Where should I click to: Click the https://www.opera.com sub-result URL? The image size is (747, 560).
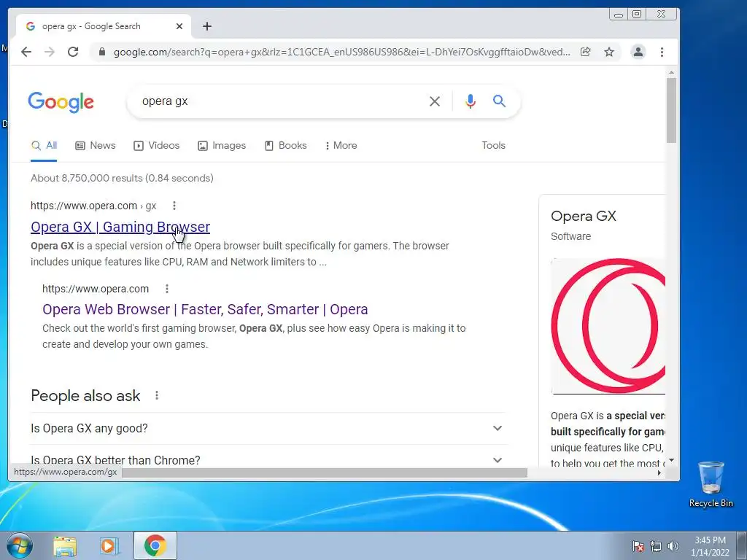click(x=96, y=289)
